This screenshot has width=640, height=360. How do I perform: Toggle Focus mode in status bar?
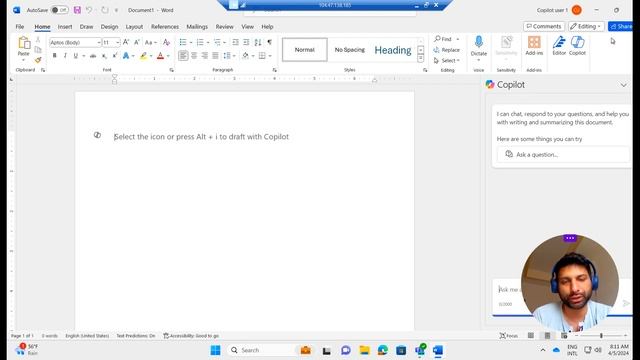click(509, 336)
